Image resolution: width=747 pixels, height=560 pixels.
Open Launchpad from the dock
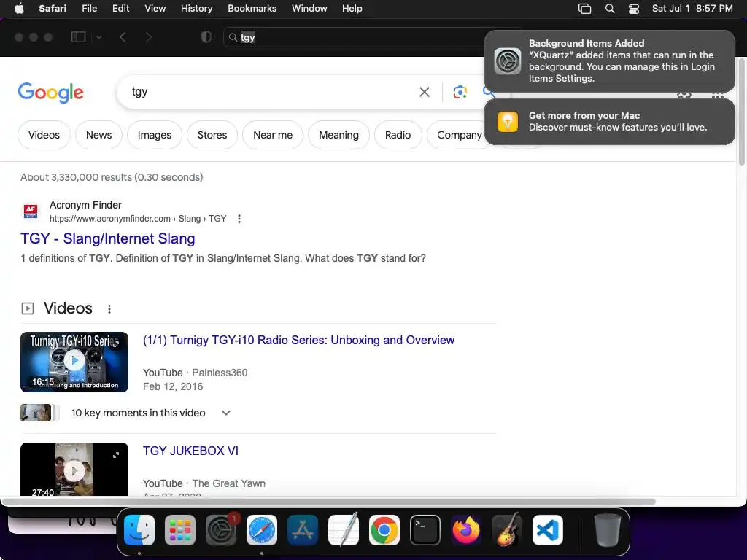coord(180,530)
